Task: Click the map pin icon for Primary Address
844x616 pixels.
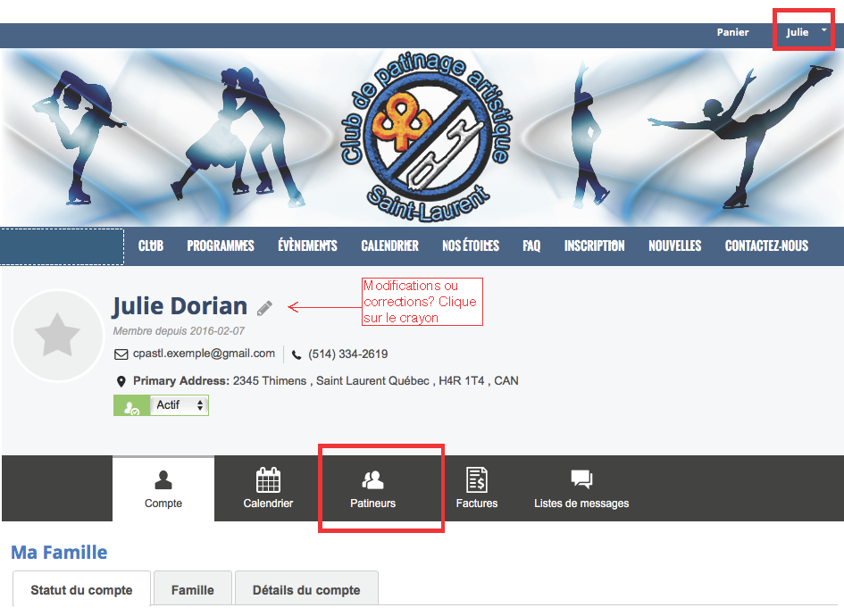Action: tap(121, 381)
